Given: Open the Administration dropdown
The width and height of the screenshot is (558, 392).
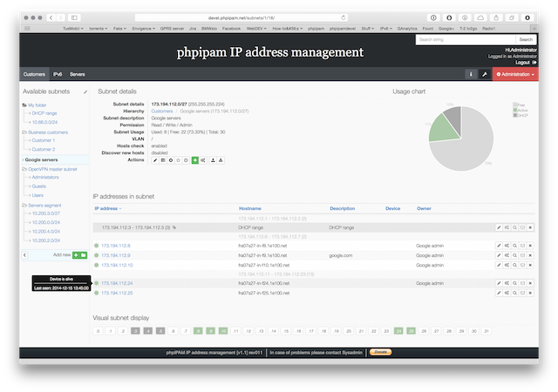Looking at the screenshot, I should click(515, 74).
